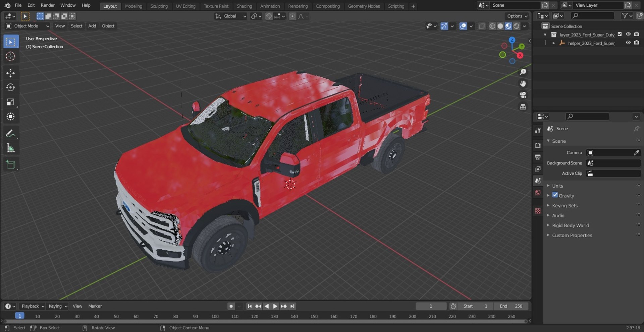
Task: Exclude layer_2023_Ford_Super_Duty from view layer checkbox
Action: click(620, 35)
